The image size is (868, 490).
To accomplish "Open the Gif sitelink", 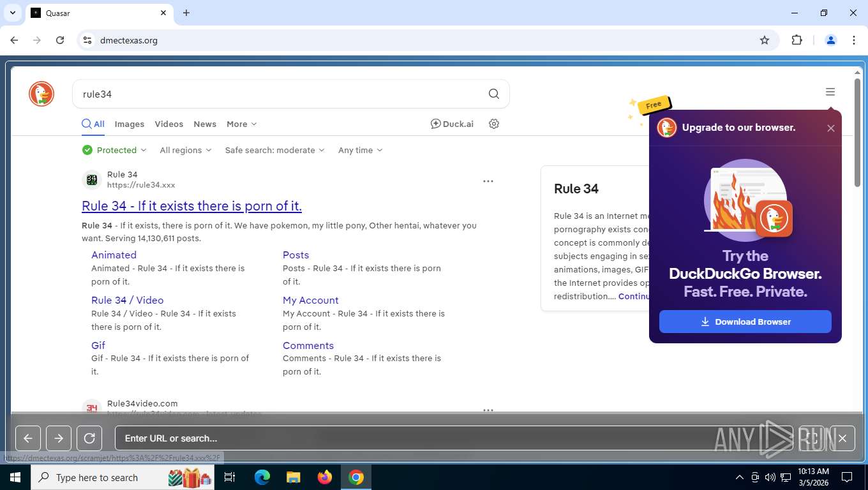I will point(98,345).
